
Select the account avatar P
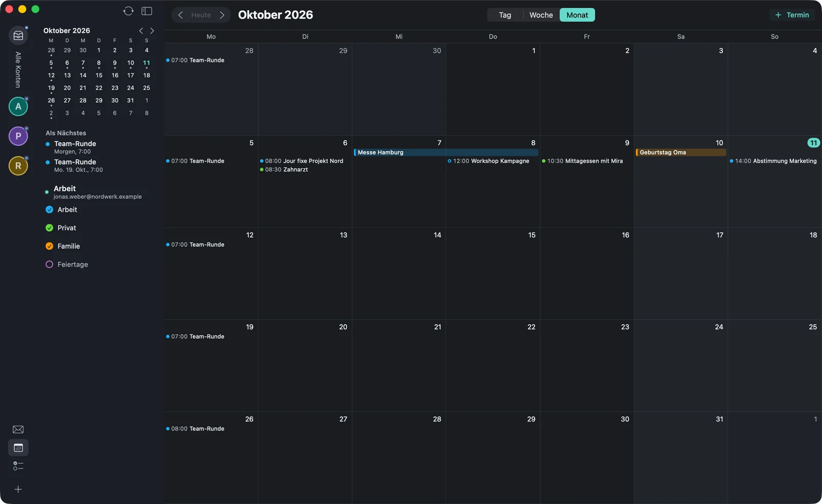click(18, 136)
